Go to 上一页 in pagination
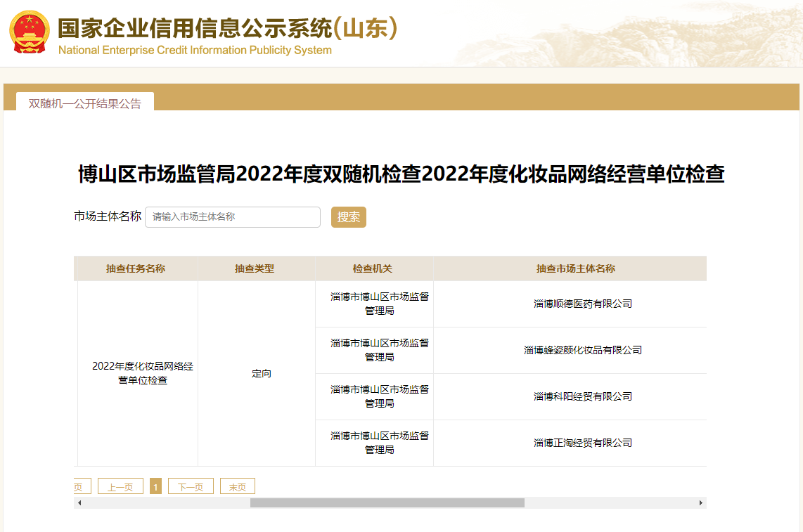 [x=120, y=486]
